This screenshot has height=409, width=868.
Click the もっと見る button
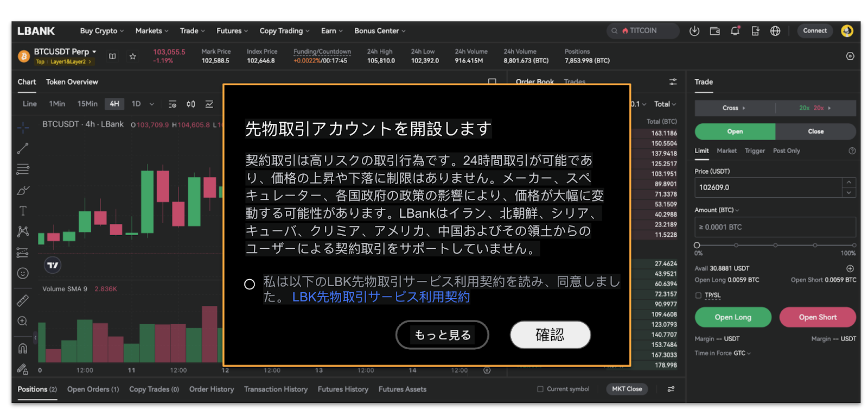[x=442, y=335]
